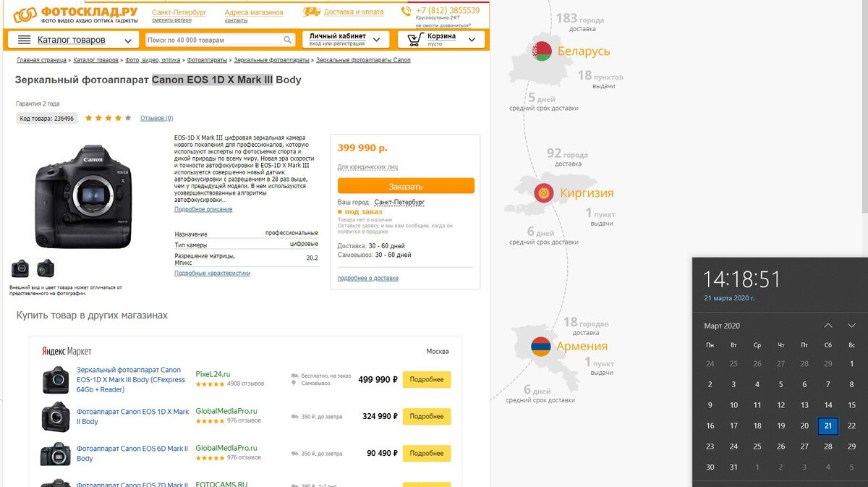This screenshot has height=487, width=868.
Task: Click the EOS 1D X Mark II listing thumbnail
Action: coord(55,417)
